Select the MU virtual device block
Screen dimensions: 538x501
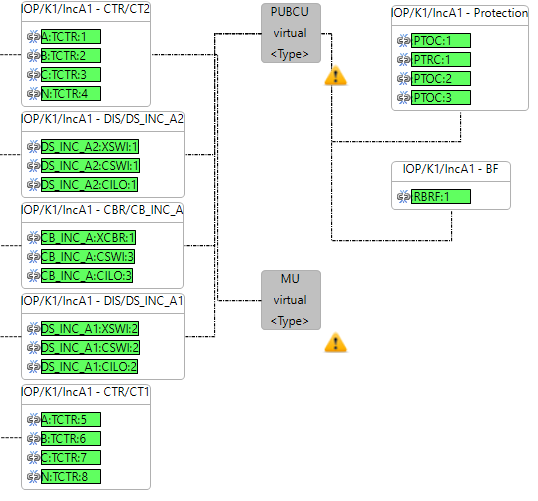tap(291, 300)
